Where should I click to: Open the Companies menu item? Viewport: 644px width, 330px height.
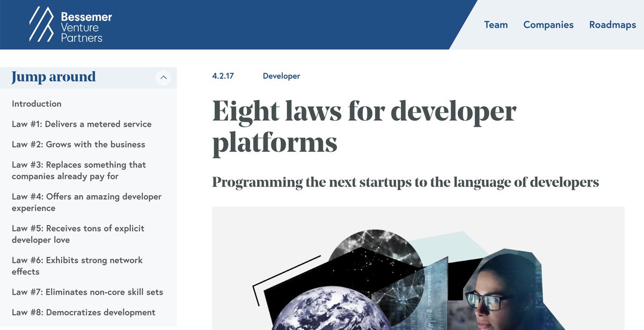tap(548, 25)
